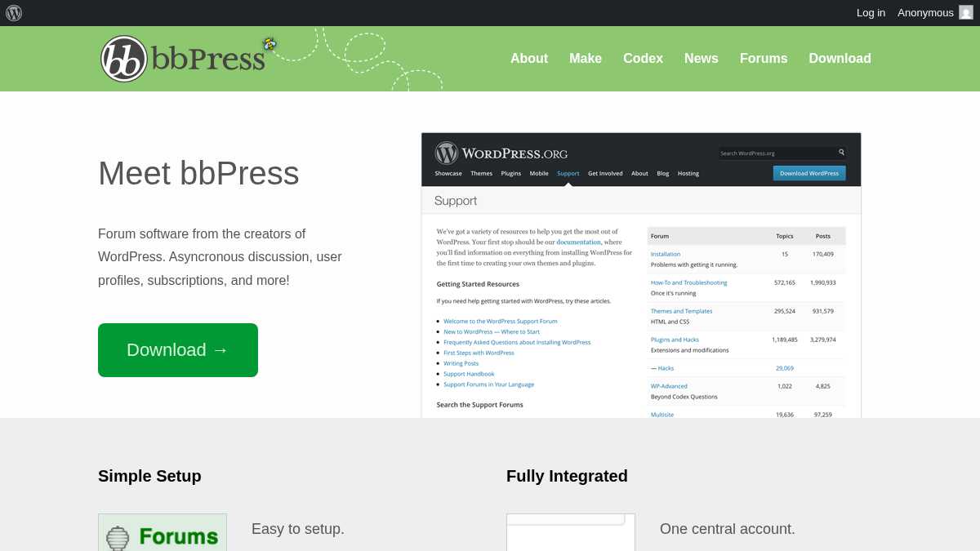Click the Meet bbPress heading
The height and width of the screenshot is (551, 980).
point(198,173)
